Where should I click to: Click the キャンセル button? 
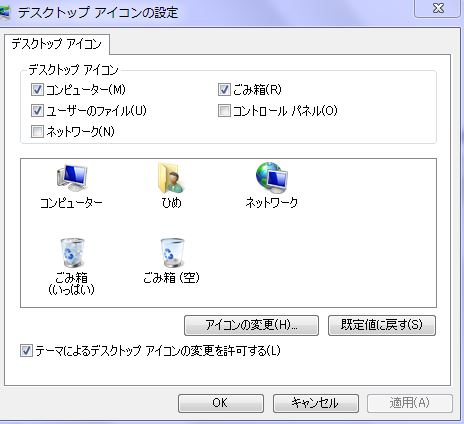[316, 403]
